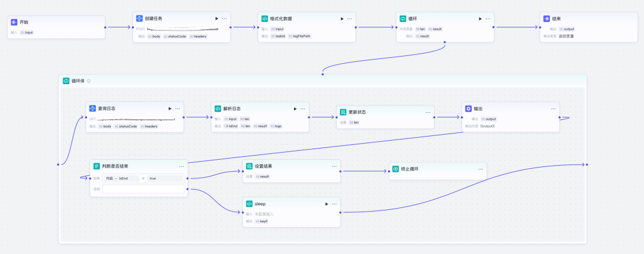Click the headers tag in 查询日志
This screenshot has height=254, width=644.
(x=148, y=126)
